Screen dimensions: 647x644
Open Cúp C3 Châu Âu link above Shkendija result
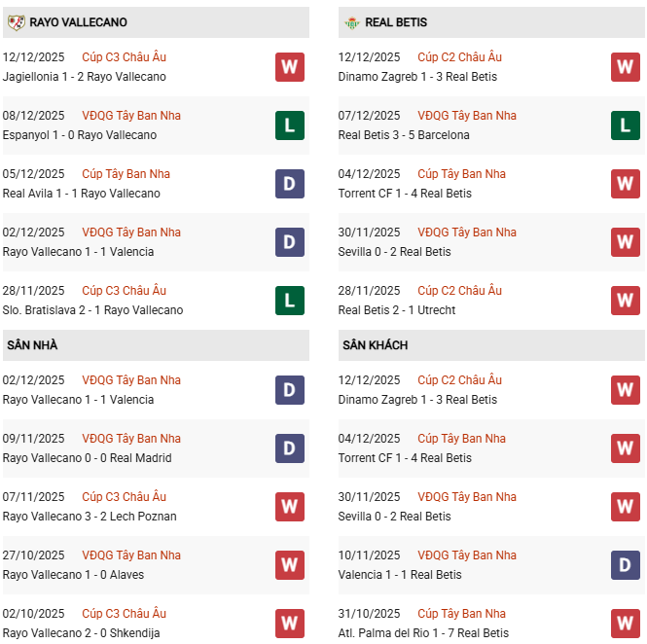coord(124,614)
